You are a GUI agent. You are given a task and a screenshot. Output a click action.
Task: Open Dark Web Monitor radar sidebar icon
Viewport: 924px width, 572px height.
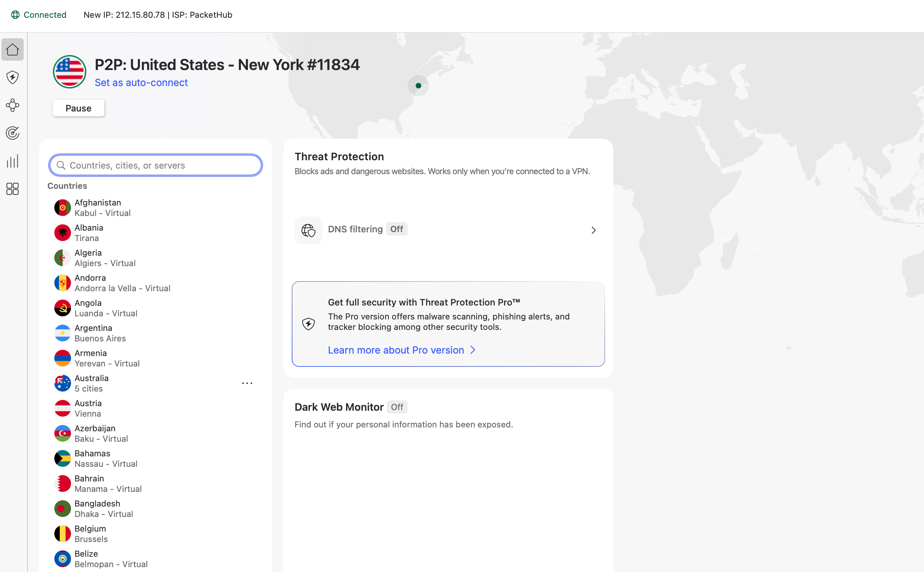tap(13, 133)
